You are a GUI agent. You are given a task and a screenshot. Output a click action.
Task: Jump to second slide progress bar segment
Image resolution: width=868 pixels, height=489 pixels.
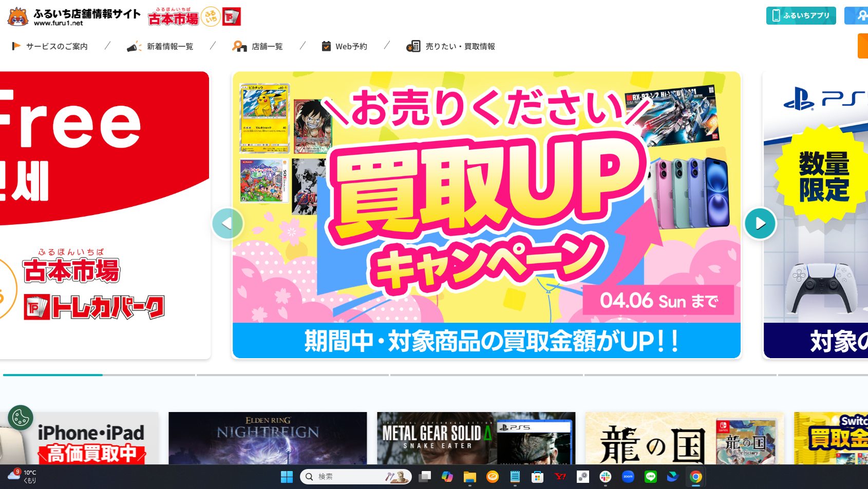coord(292,375)
